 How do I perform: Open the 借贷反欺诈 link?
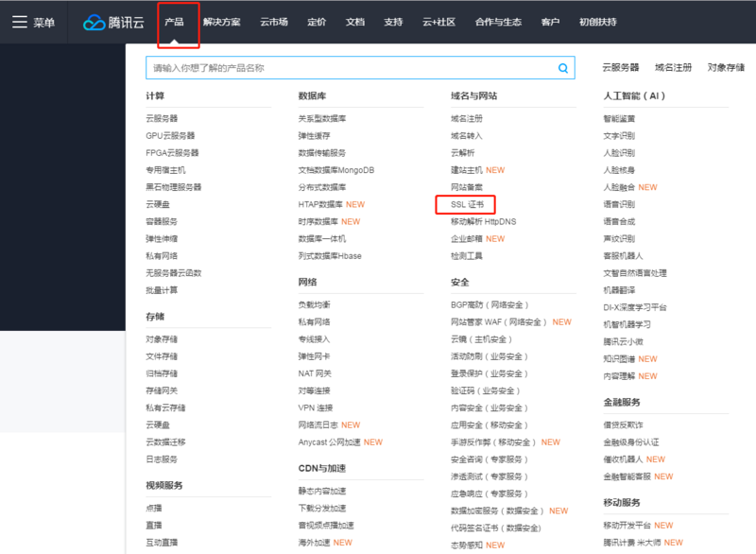pos(623,424)
